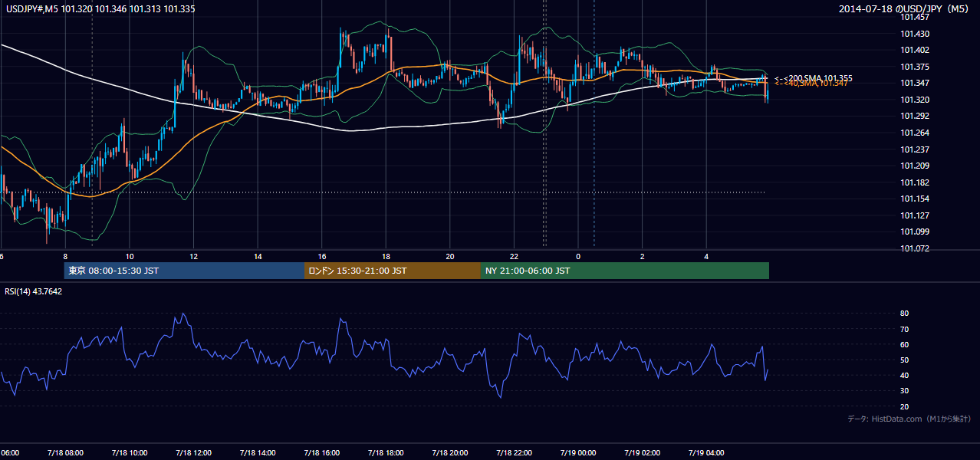Click the 40 level on the RSI scale

pyautogui.click(x=904, y=376)
